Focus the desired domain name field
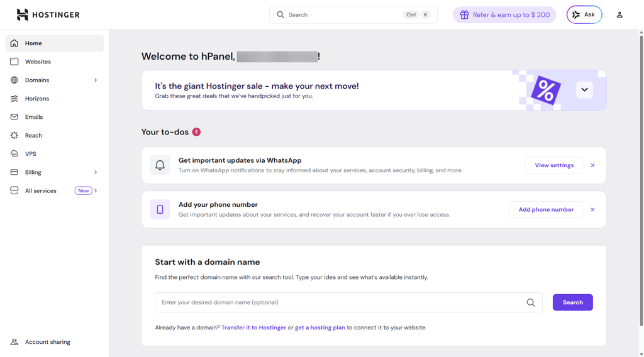 pyautogui.click(x=348, y=302)
